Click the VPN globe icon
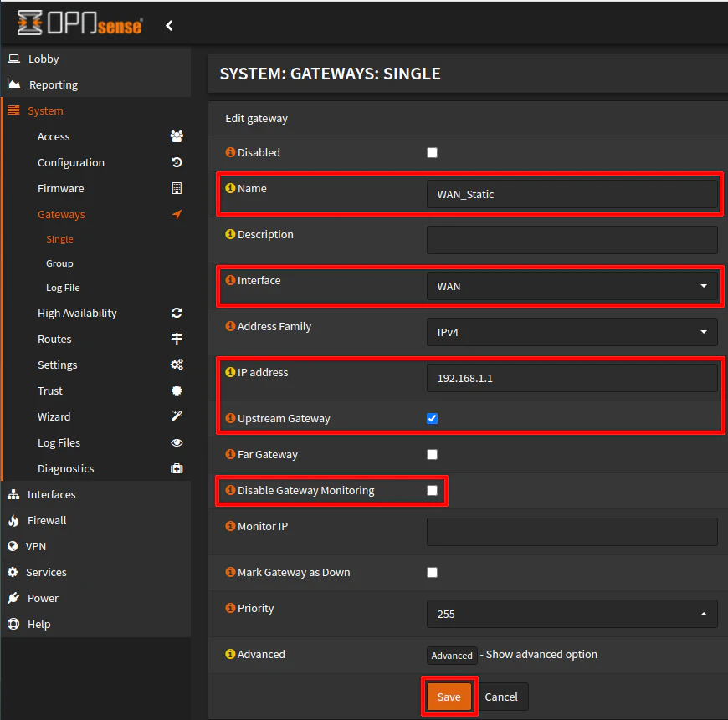 pos(13,546)
